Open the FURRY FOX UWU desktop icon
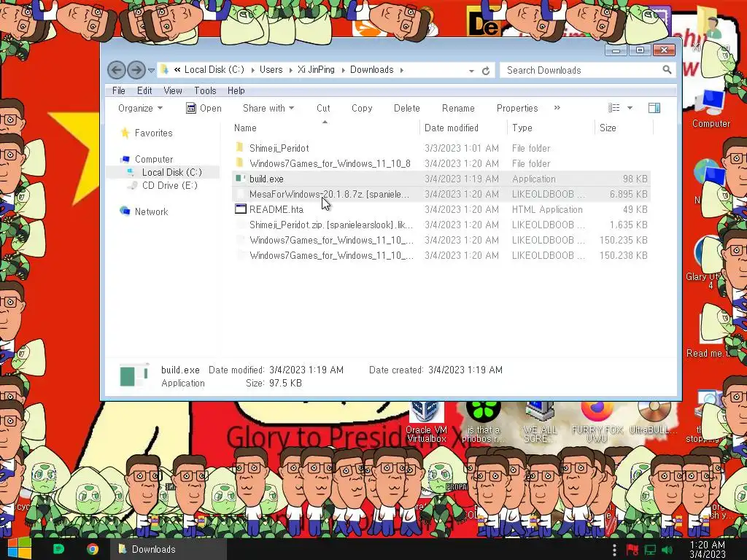 [x=597, y=422]
